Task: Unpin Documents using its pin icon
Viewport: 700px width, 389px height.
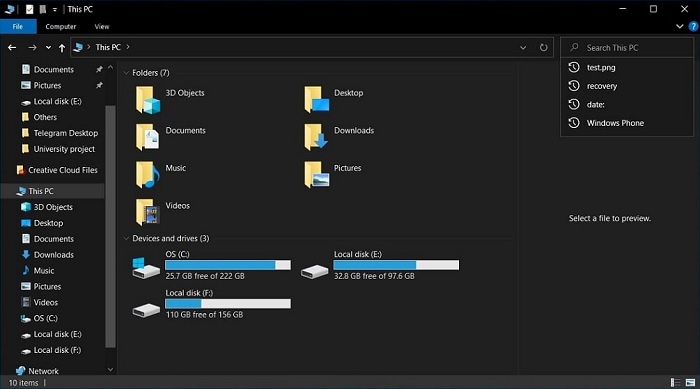Action: click(99, 69)
